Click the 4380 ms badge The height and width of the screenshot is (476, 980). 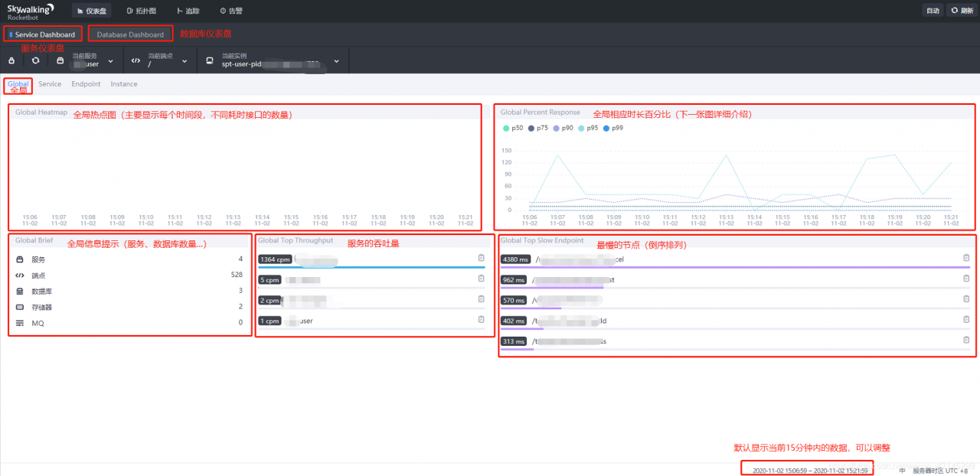514,259
